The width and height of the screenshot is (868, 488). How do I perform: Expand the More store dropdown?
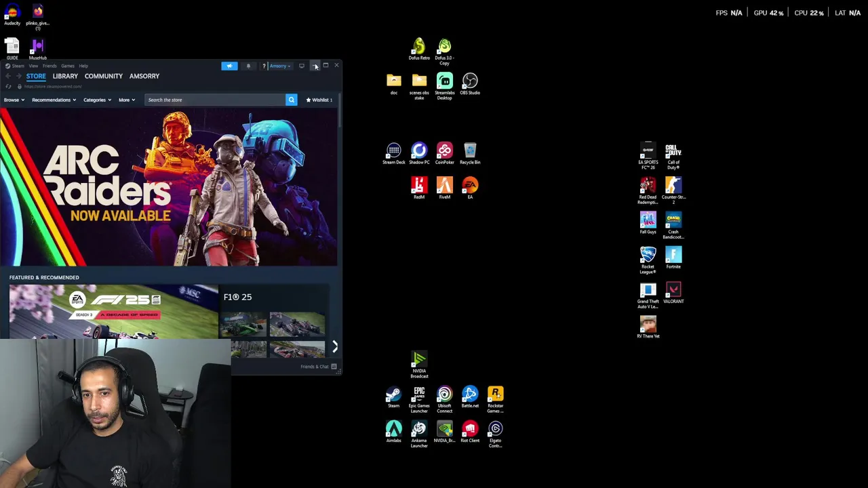[x=127, y=100]
